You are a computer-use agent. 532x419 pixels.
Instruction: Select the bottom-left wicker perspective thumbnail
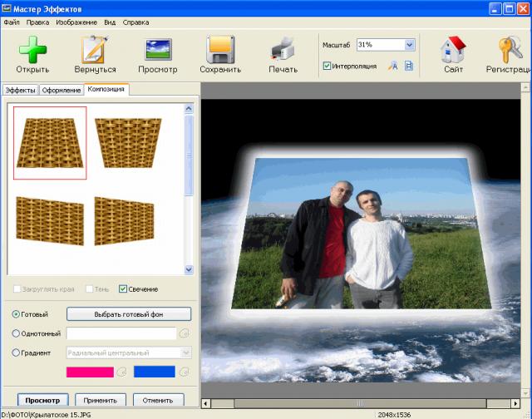(50, 220)
